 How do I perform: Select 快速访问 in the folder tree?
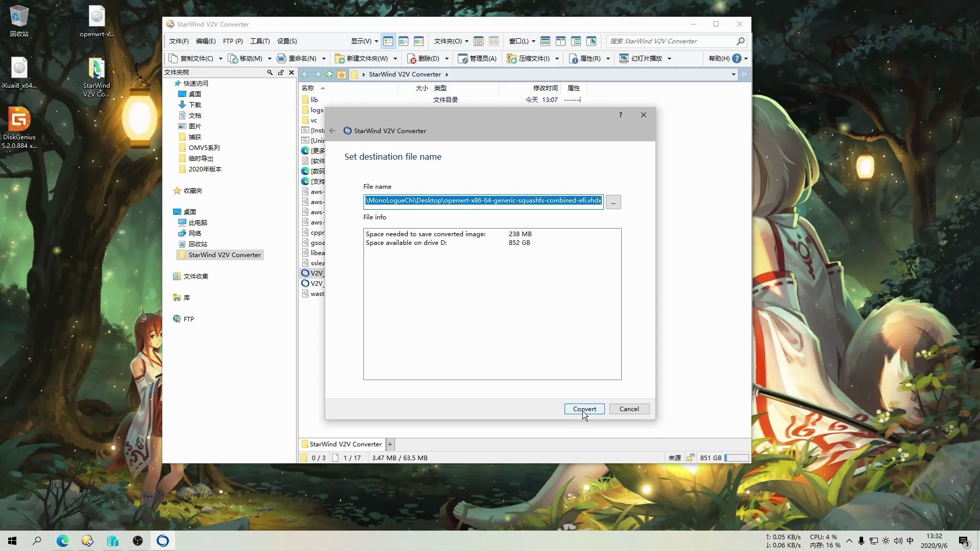196,83
